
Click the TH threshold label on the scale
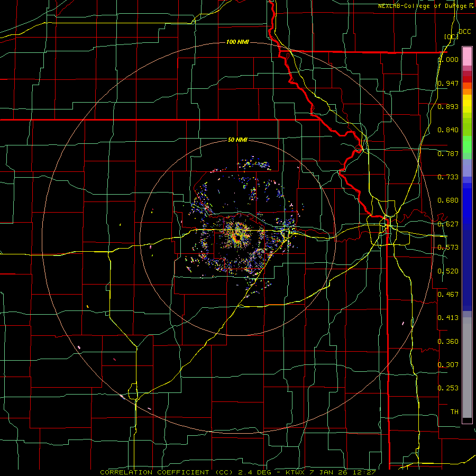pyautogui.click(x=454, y=412)
